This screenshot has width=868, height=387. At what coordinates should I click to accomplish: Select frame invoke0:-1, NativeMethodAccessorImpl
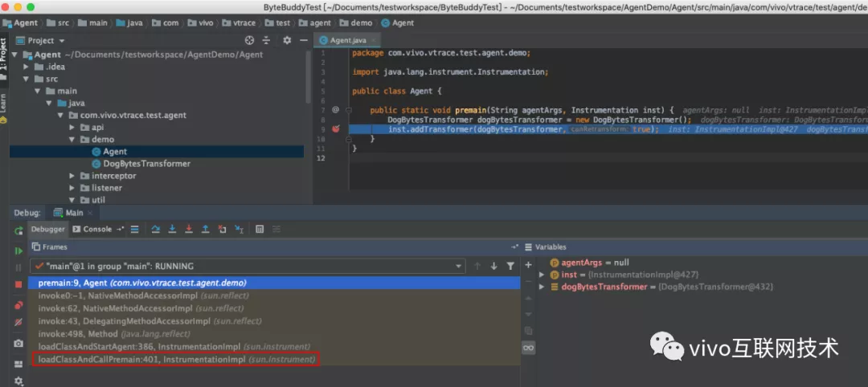tap(275, 295)
